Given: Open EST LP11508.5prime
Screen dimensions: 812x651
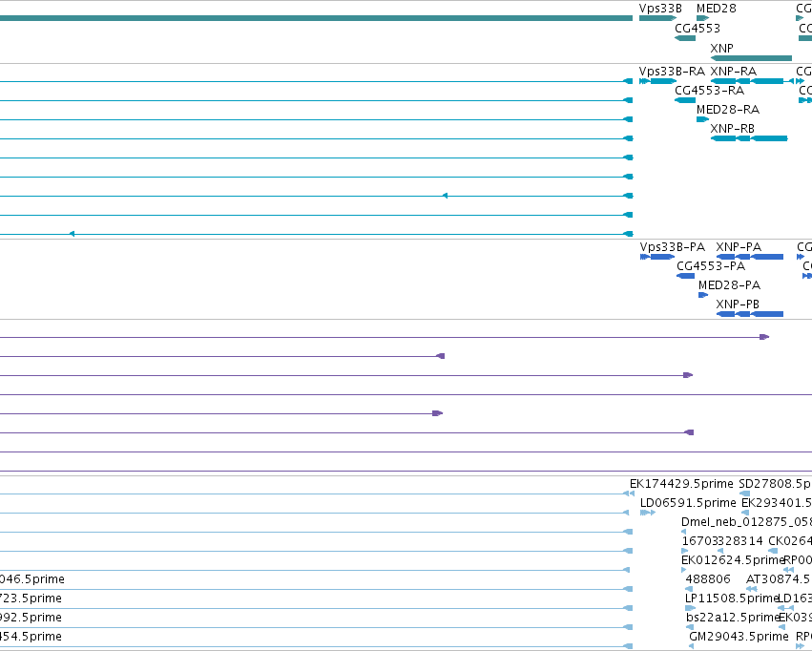Looking at the screenshot, I should 732,598.
